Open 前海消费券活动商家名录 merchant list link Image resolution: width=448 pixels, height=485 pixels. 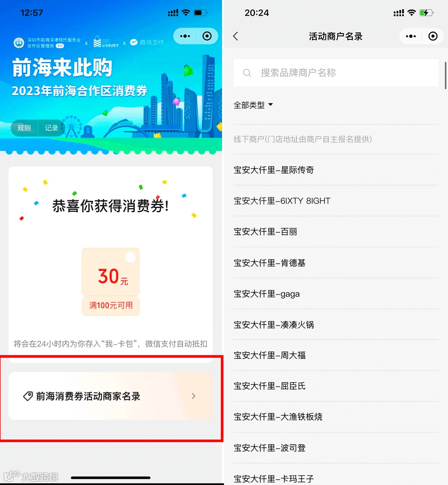(111, 396)
